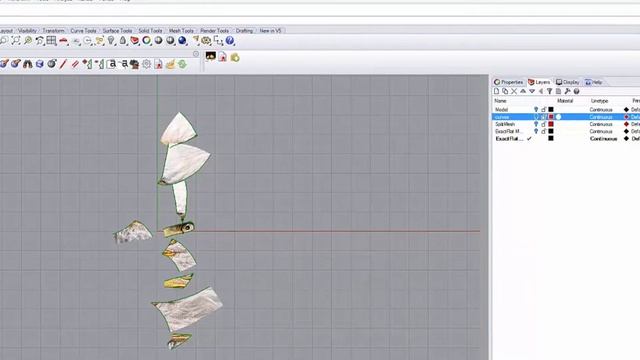Click the blue render sphere icon
The width and height of the screenshot is (640, 360).
click(182, 40)
